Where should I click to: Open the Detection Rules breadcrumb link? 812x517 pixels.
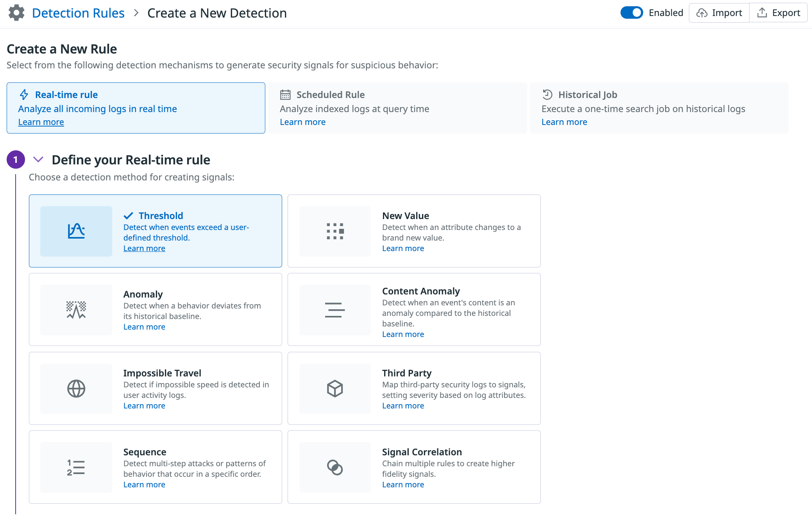78,13
